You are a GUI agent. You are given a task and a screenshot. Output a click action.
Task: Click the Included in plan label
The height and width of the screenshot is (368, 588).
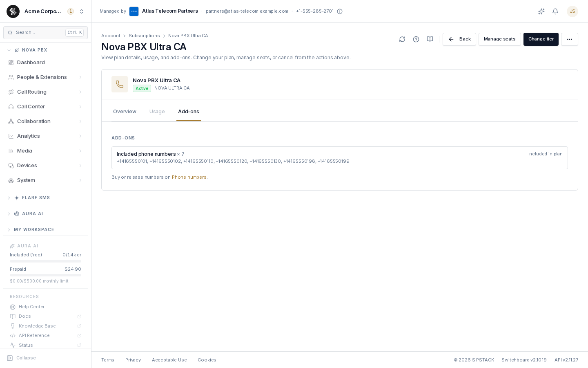(x=546, y=154)
